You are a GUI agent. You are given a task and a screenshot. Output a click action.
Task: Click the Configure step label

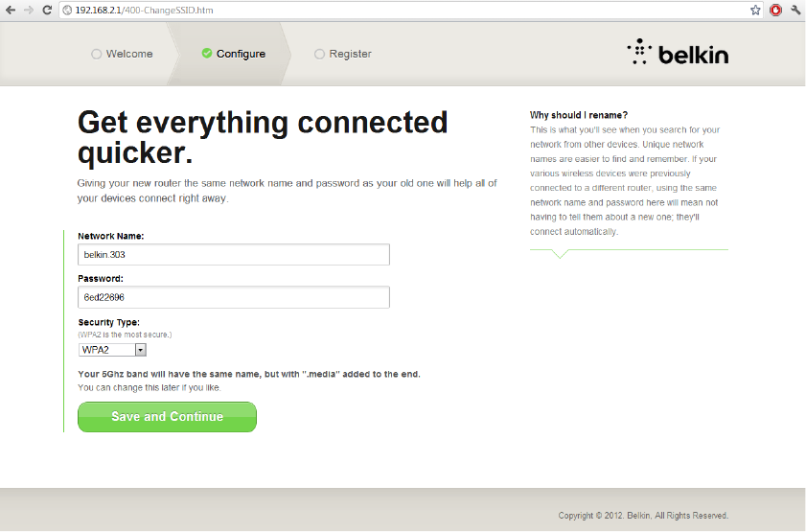241,54
